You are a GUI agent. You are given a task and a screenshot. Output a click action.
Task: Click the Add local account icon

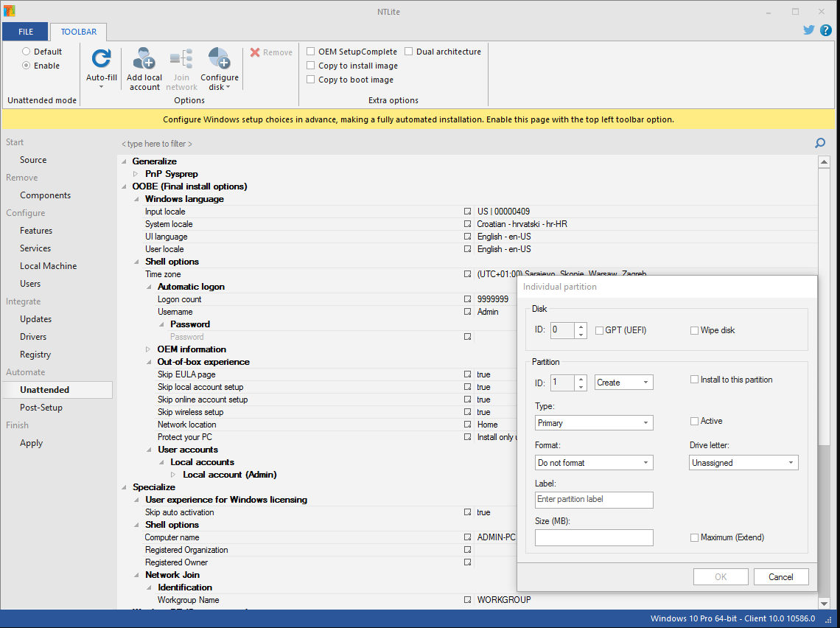[144, 58]
